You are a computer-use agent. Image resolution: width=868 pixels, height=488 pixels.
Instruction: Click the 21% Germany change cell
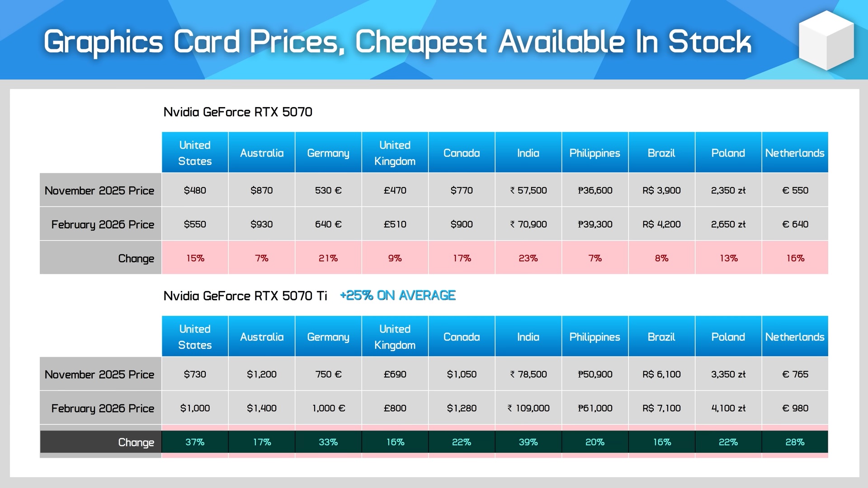tap(328, 258)
